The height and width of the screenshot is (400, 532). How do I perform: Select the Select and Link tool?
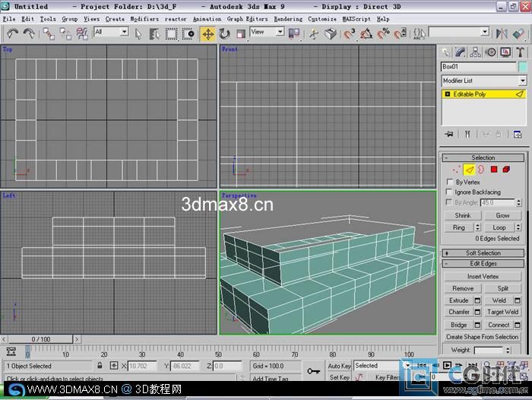click(x=49, y=33)
